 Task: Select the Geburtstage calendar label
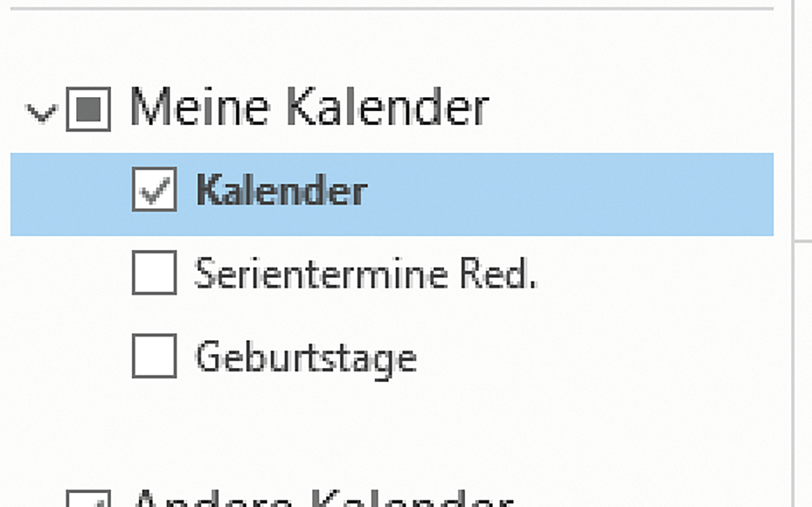pos(306,357)
